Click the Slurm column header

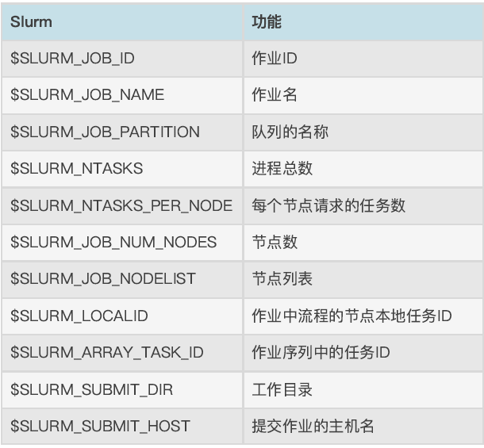pos(122,22)
